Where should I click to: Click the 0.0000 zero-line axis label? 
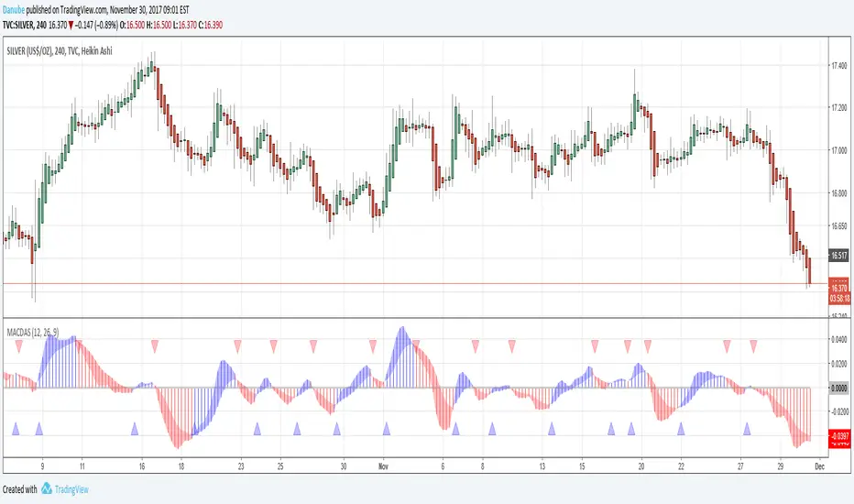click(x=838, y=388)
